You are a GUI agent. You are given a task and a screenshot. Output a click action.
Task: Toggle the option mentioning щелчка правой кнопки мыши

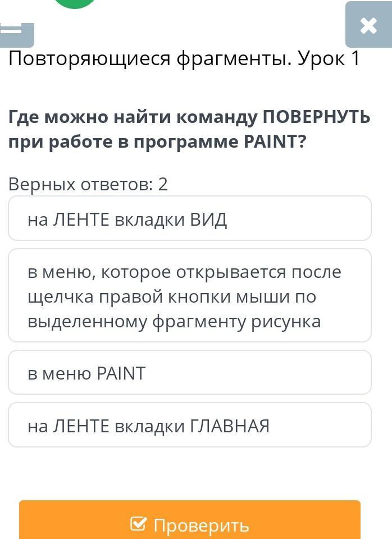click(x=190, y=295)
